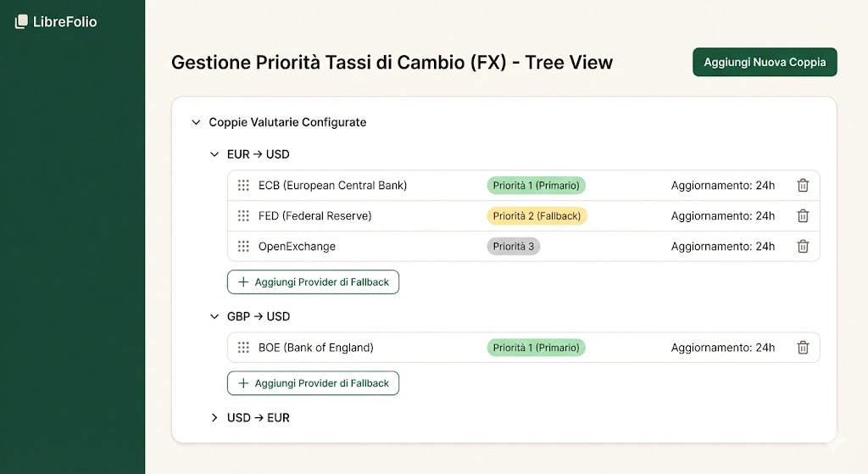Click the gray Priorità 3 badge
The image size is (868, 474).
coord(513,247)
